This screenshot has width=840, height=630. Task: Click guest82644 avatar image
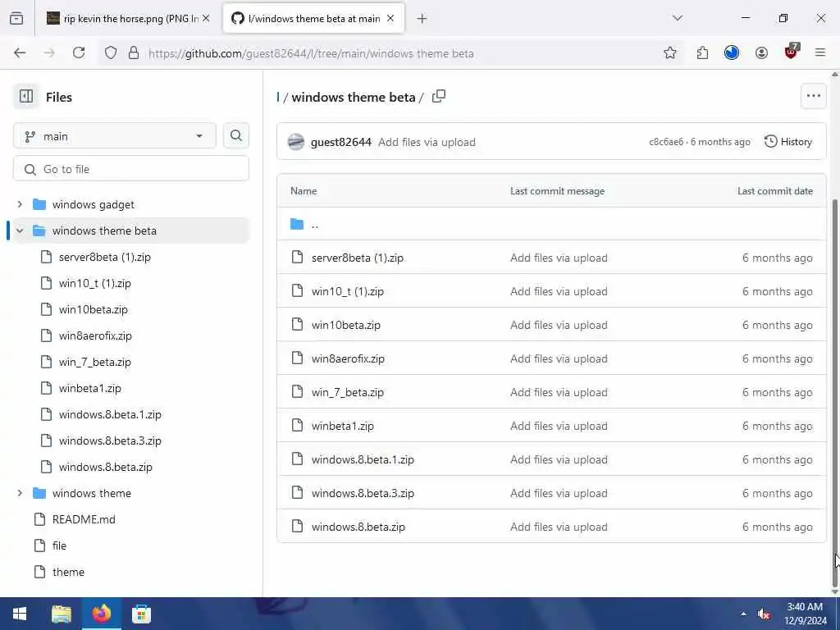coord(295,142)
